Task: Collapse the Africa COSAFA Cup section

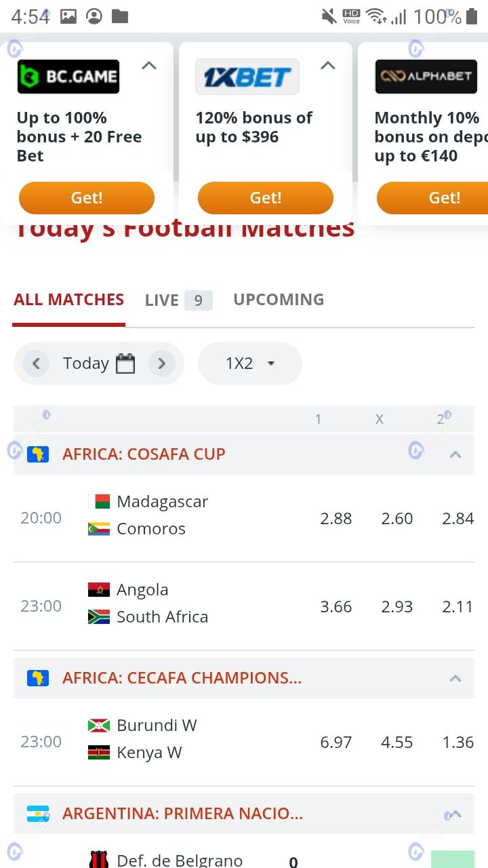Action: tap(455, 454)
